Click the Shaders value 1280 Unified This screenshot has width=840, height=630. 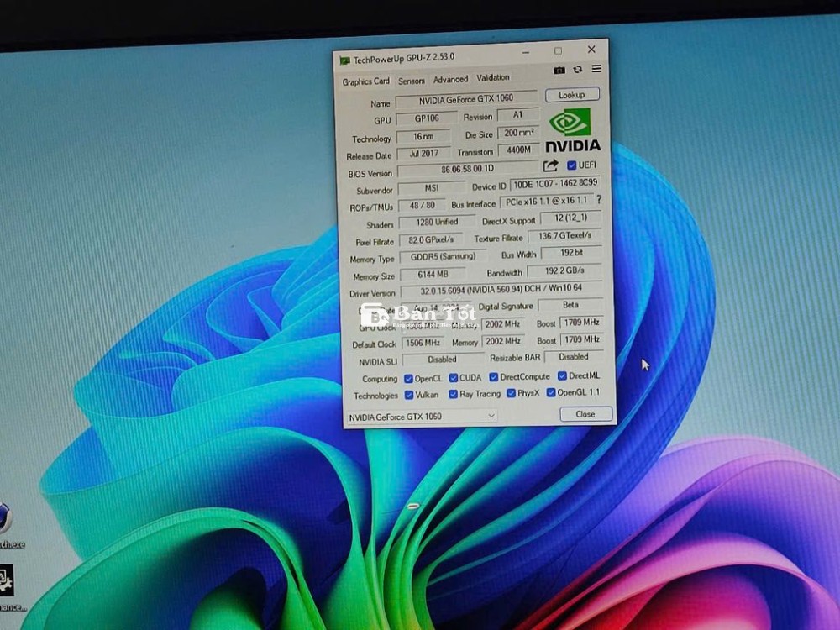[437, 222]
